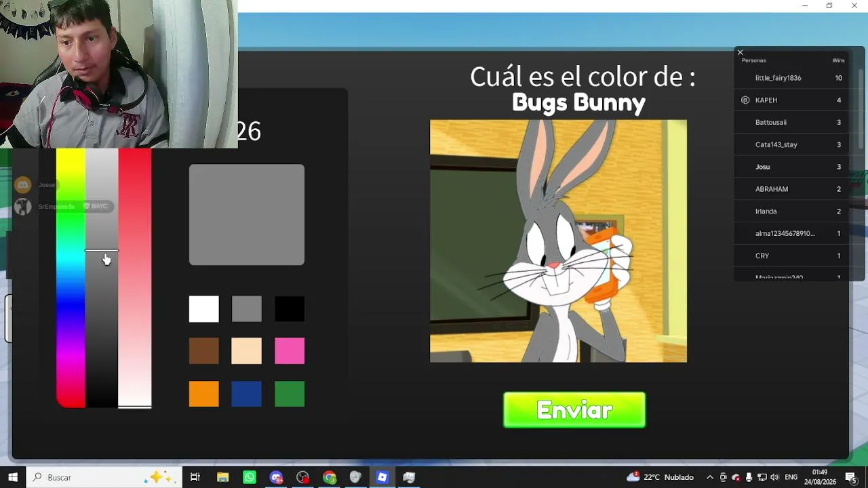
Task: Change the ENG input language
Action: point(792,477)
